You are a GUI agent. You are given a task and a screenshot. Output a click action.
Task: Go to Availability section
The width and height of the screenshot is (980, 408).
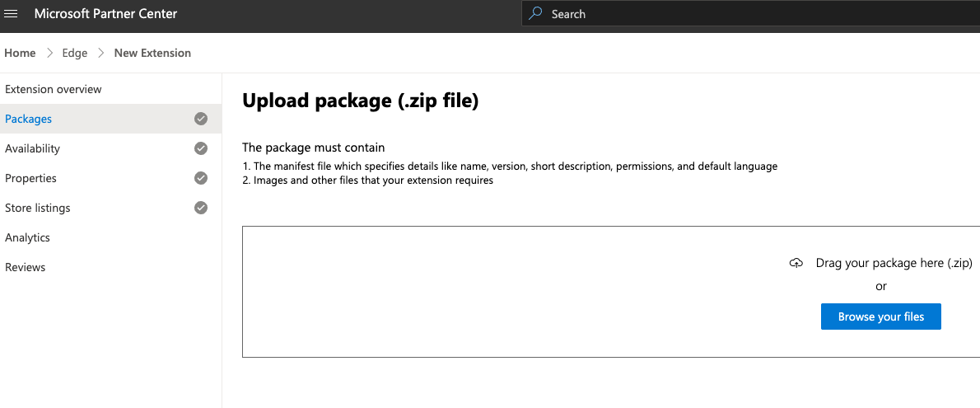(x=33, y=148)
